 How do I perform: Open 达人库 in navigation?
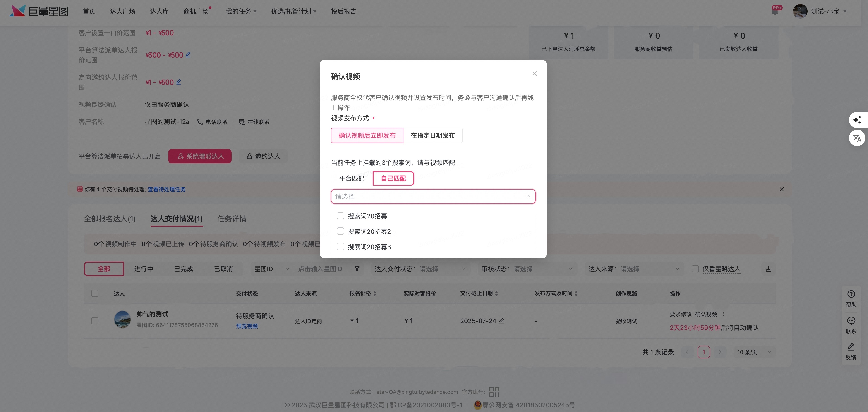pos(159,12)
